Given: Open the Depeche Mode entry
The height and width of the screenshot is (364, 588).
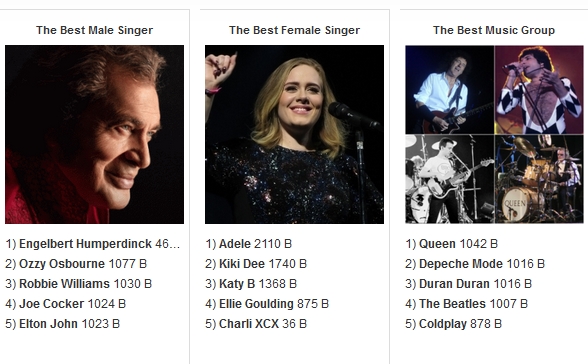Looking at the screenshot, I should 460,264.
